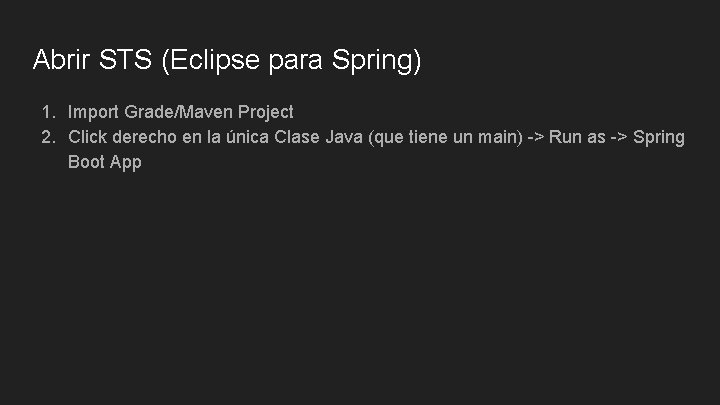The image size is (720, 405).
Task: Click the word 'Spring' ending step two's first line
Action: click(x=659, y=138)
